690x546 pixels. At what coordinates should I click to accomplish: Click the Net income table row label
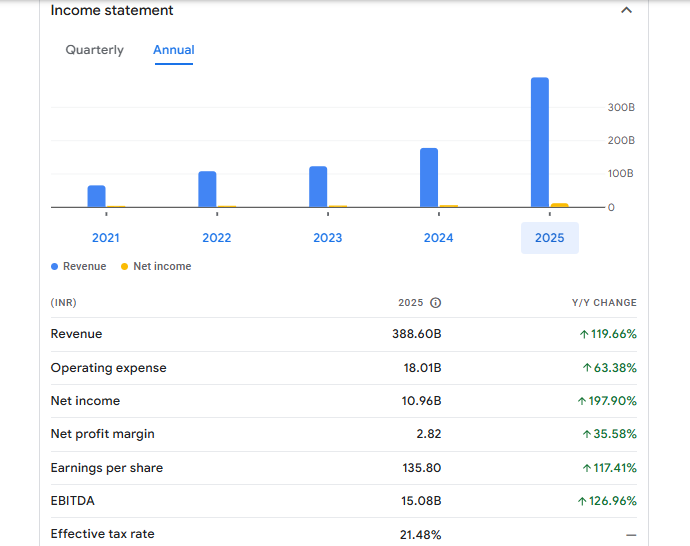[85, 401]
